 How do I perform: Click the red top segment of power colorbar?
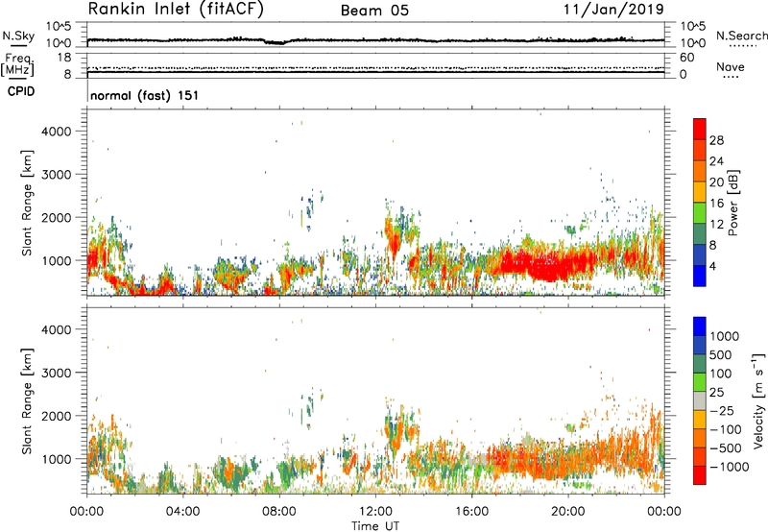click(700, 129)
